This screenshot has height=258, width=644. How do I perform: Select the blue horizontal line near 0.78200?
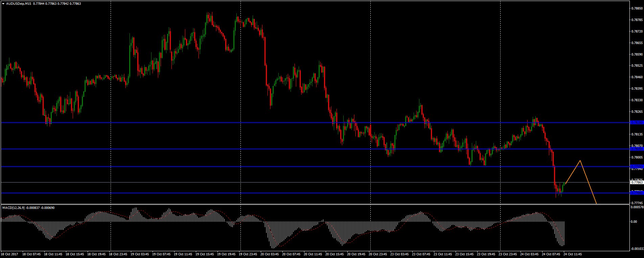click(x=315, y=123)
